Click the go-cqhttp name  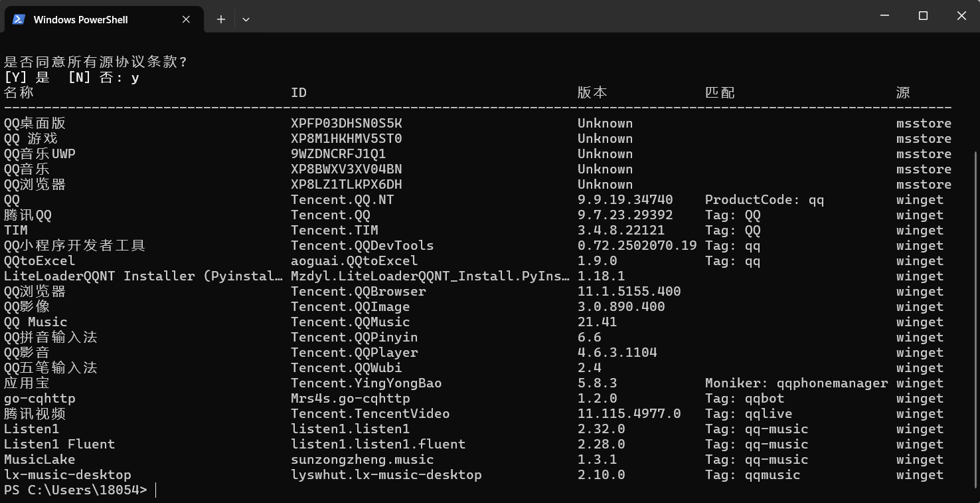click(40, 398)
